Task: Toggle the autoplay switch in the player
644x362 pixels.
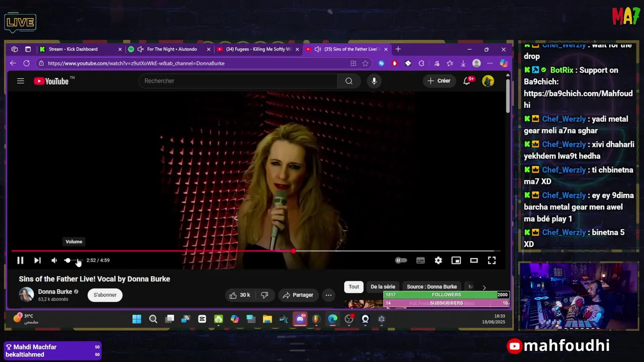Action: pos(401,260)
